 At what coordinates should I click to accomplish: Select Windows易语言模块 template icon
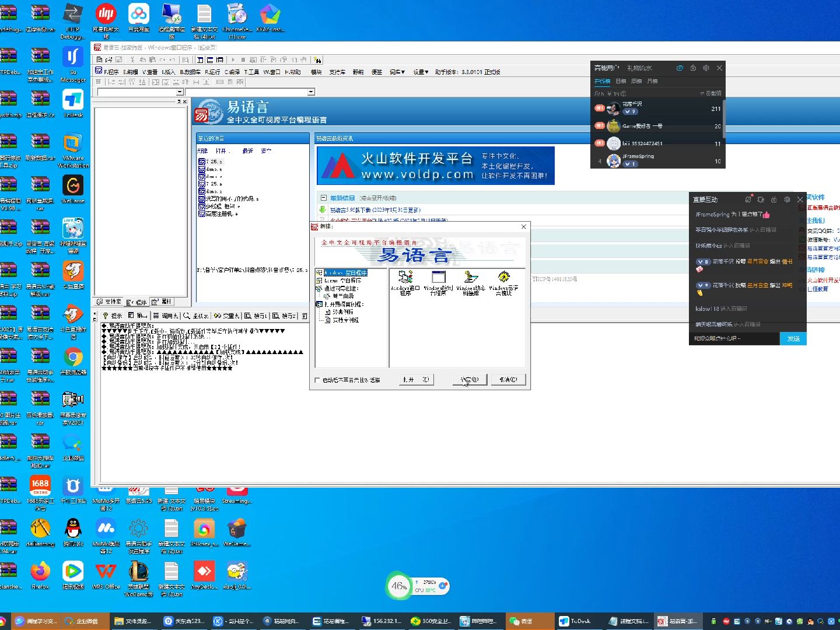[x=503, y=282]
